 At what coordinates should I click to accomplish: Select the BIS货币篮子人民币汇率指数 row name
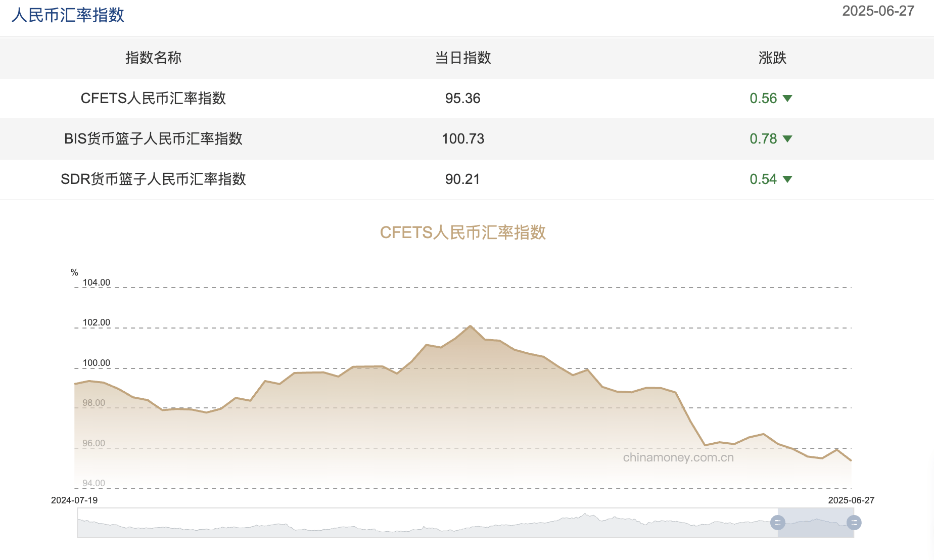(153, 138)
